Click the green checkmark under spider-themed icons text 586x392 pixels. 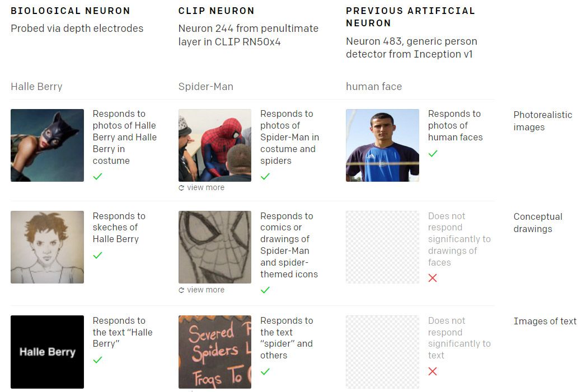click(x=265, y=290)
